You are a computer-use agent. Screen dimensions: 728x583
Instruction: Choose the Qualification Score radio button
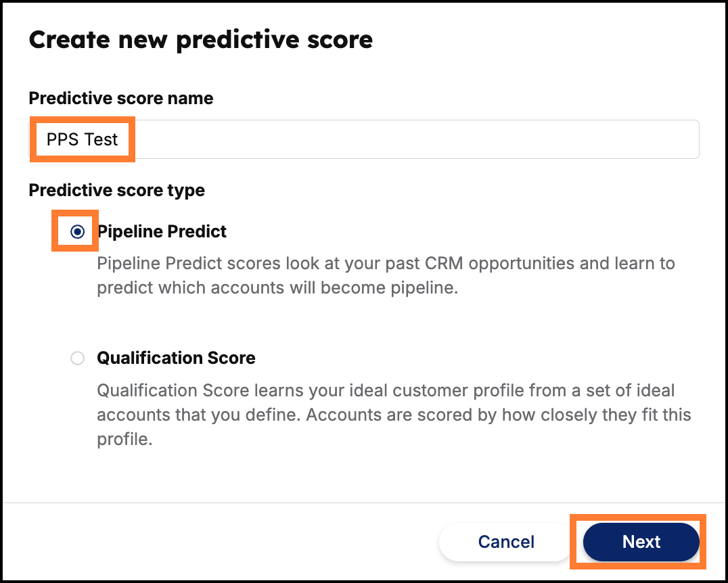click(x=78, y=358)
